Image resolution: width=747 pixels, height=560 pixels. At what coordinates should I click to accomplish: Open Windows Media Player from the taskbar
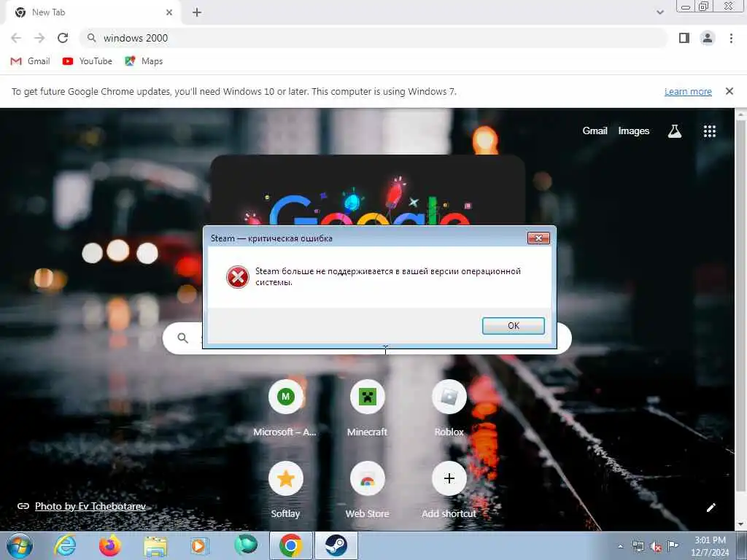point(199,545)
